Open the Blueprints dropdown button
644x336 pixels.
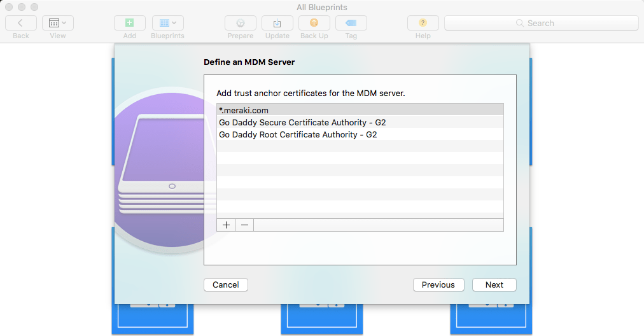tap(167, 23)
